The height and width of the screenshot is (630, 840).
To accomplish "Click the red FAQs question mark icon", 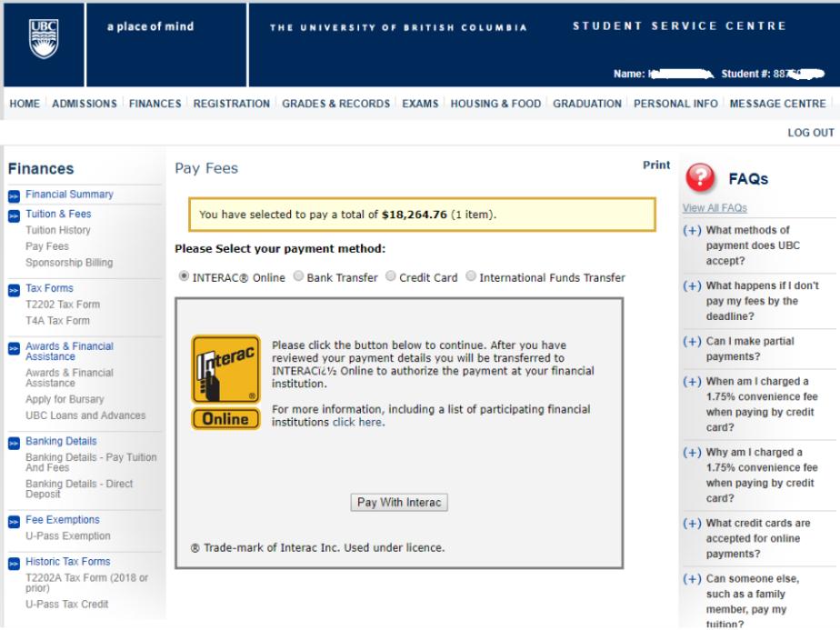I will (x=700, y=177).
